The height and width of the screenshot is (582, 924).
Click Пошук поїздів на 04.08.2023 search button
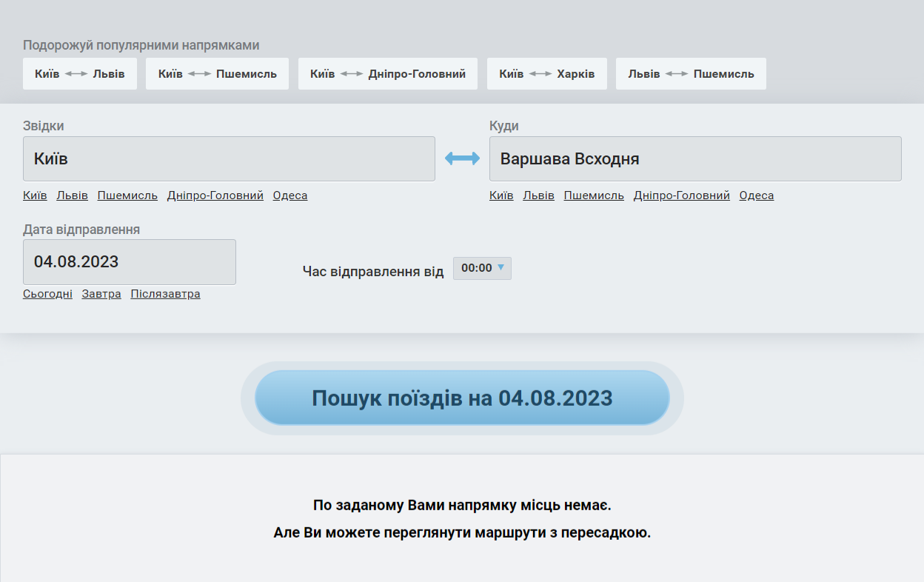[461, 398]
